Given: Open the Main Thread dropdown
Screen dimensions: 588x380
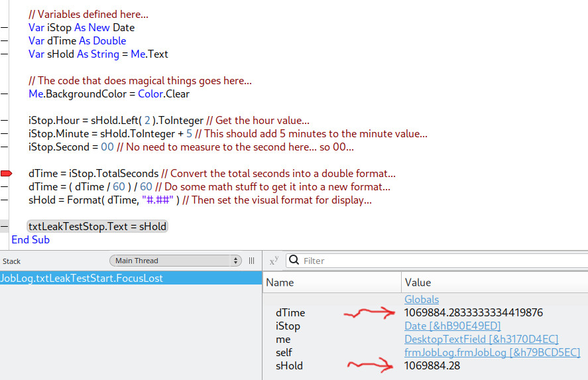Looking at the screenshot, I should coord(175,261).
